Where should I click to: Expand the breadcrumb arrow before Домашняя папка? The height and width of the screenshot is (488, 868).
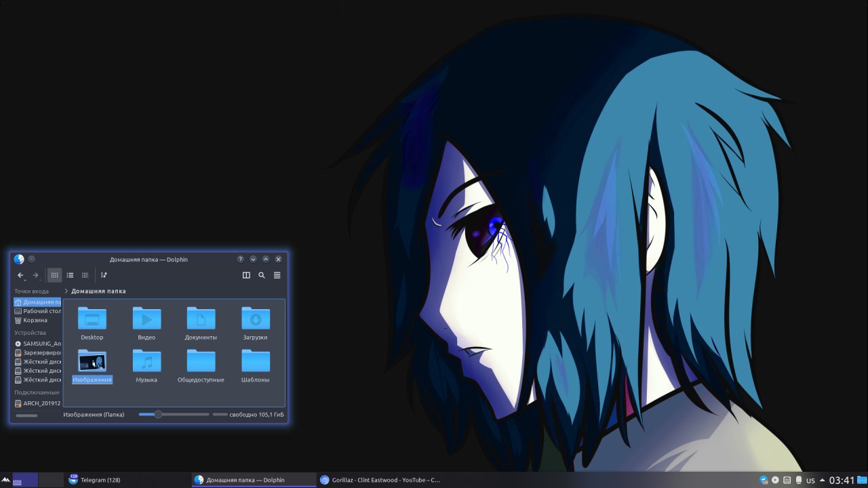[x=66, y=291]
